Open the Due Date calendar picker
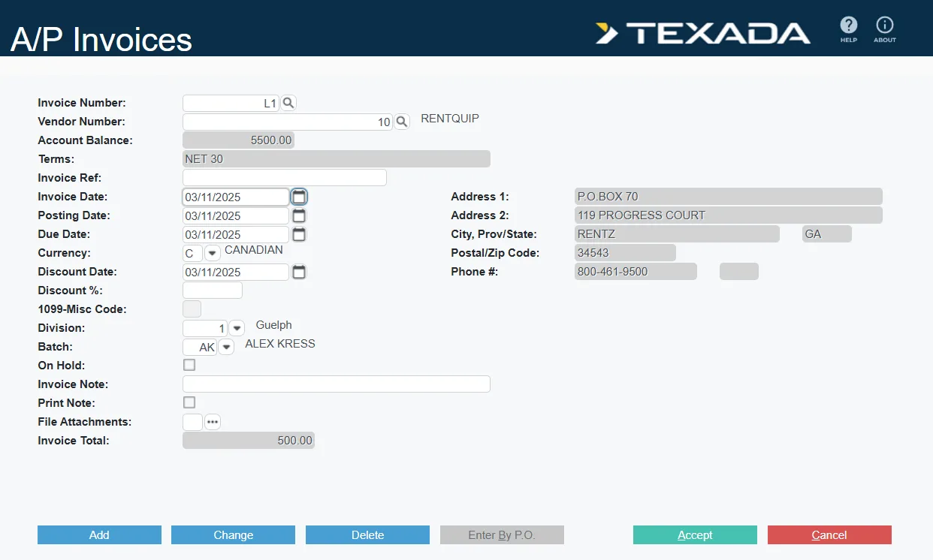This screenshot has width=933, height=560. click(x=299, y=234)
